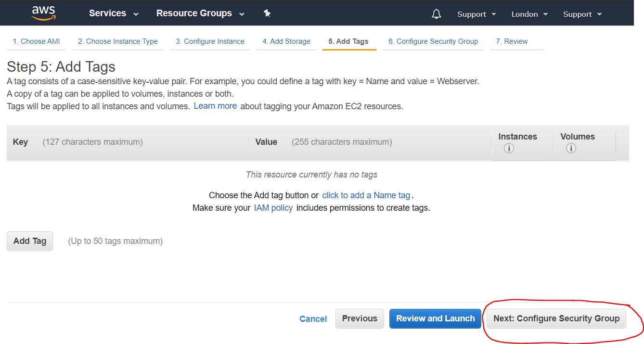Click Next: Configure Security Group button
The height and width of the screenshot is (344, 644).
click(x=556, y=319)
